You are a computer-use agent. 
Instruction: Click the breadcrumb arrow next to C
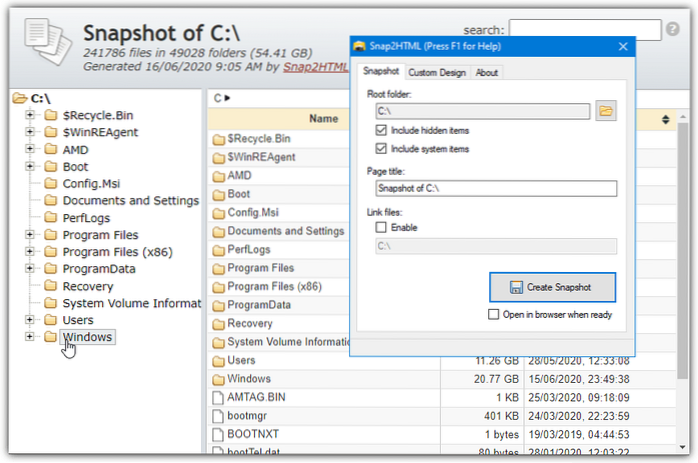click(x=228, y=98)
